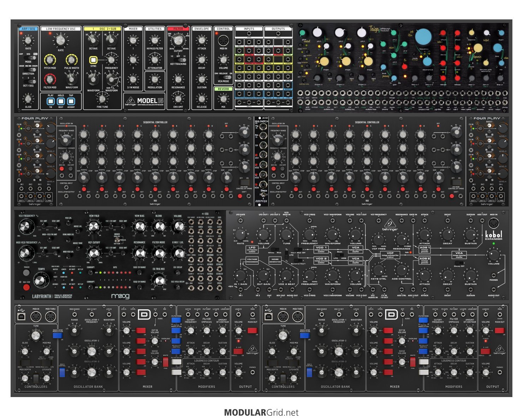
Task: Click the UTILITIES header on Model 15
Action: tap(155, 29)
